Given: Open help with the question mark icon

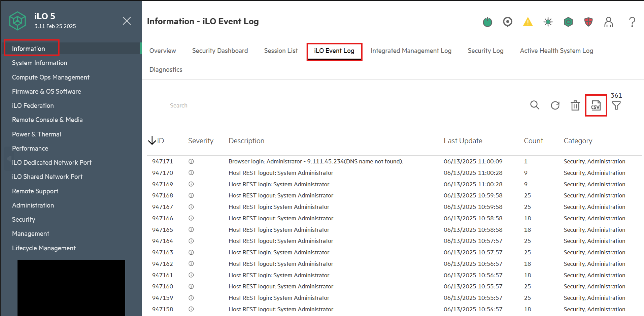Looking at the screenshot, I should click(x=632, y=22).
